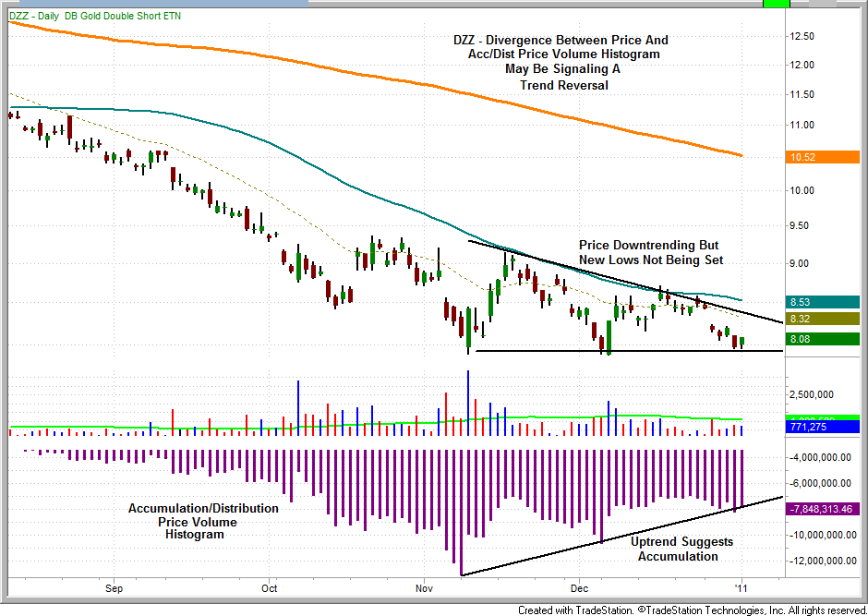Click the Oct label on date axis
Viewport: 868px width, 616px height.
(270, 588)
